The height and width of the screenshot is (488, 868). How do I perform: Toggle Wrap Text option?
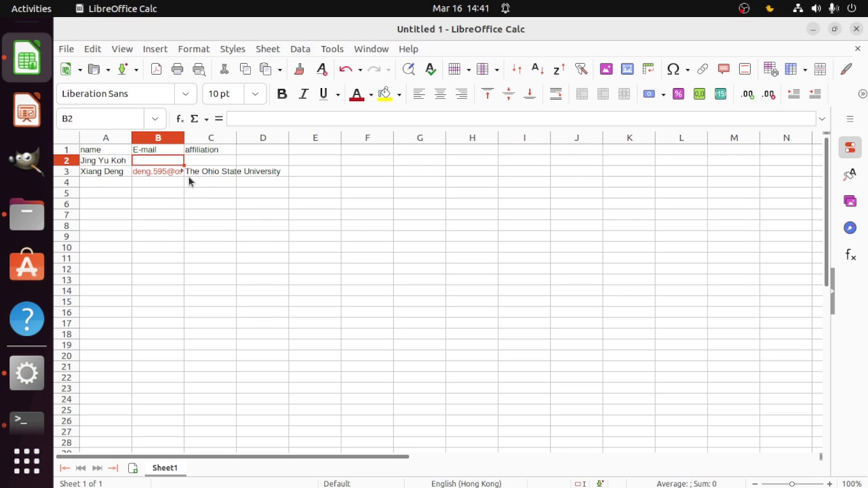(x=556, y=94)
